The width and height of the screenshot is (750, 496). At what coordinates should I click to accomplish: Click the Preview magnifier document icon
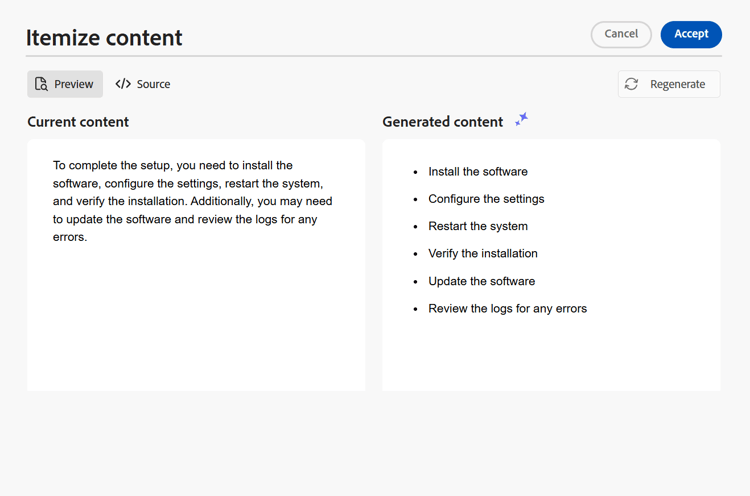(x=41, y=84)
